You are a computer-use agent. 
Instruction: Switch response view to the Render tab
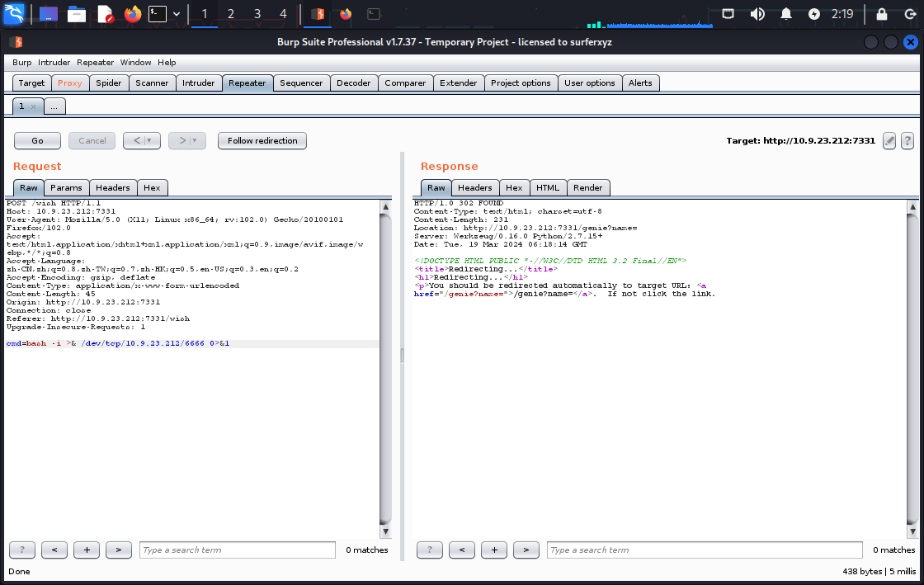pos(588,187)
